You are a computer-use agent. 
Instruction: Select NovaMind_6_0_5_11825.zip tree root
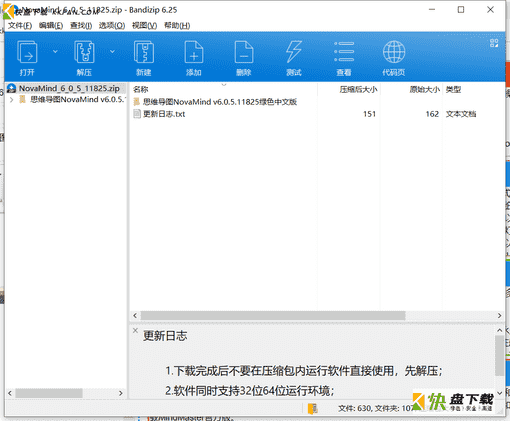click(69, 88)
